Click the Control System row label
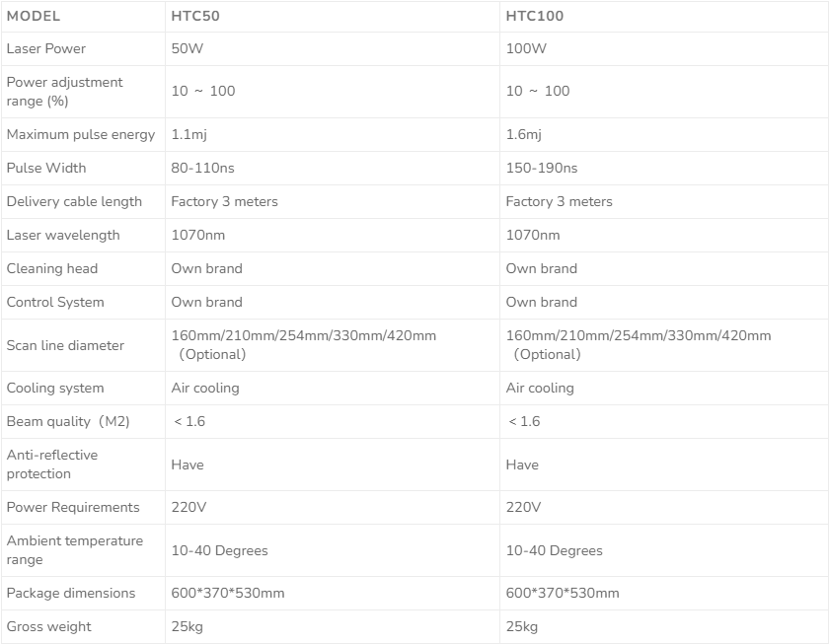Viewport: 829px width, 644px height. tap(55, 302)
